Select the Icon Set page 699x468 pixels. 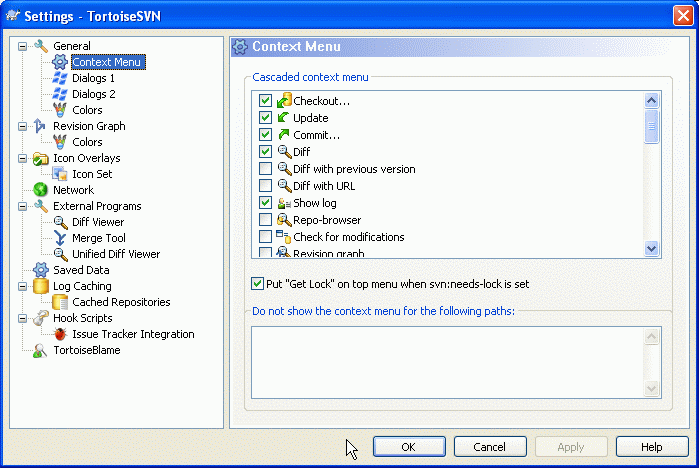point(92,174)
